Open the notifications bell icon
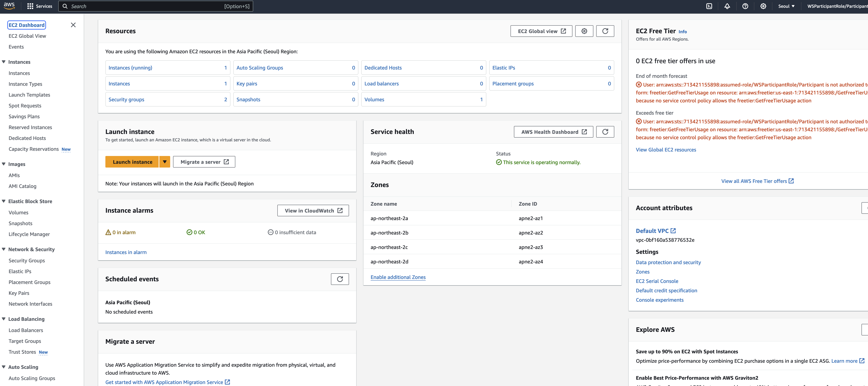This screenshot has height=386, width=868. click(x=727, y=6)
